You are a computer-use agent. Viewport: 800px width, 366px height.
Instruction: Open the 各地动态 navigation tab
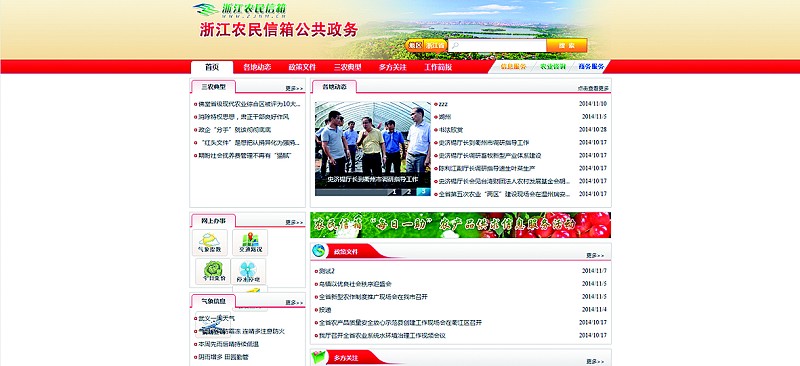pyautogui.click(x=257, y=67)
